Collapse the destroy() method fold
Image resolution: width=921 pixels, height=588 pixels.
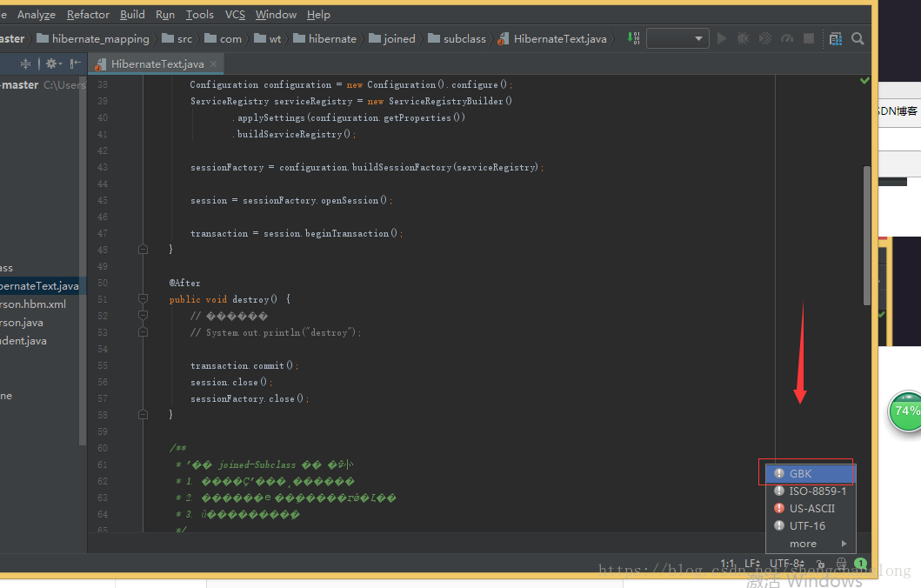(143, 299)
